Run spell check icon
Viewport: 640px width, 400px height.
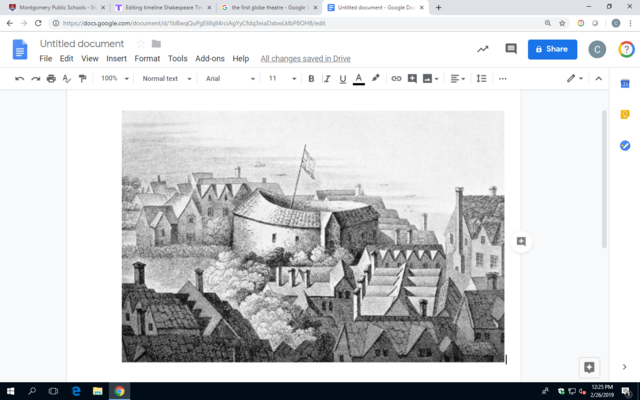tap(67, 78)
